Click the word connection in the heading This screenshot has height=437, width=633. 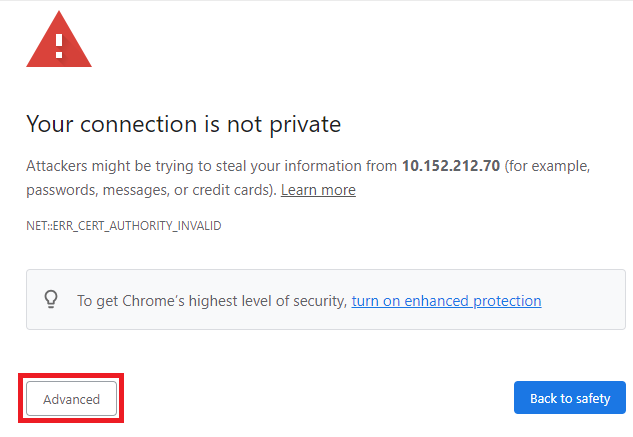coord(138,124)
